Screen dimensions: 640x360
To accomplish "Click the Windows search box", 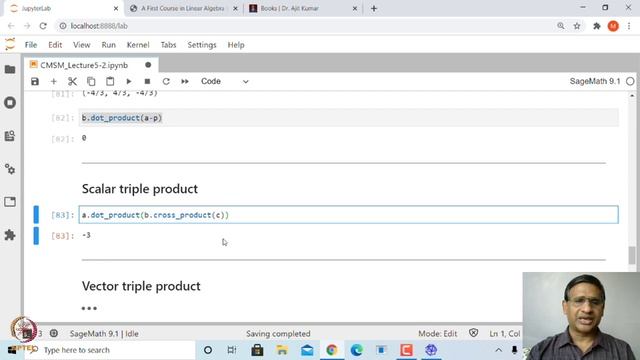I will pos(110,350).
